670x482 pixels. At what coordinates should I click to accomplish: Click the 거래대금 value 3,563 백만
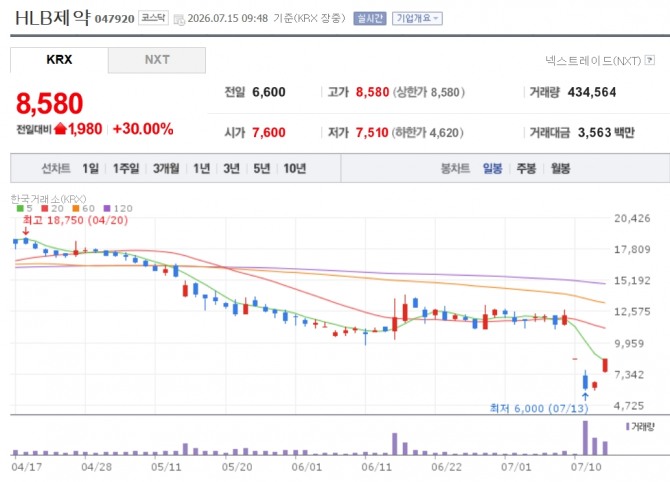(x=606, y=132)
